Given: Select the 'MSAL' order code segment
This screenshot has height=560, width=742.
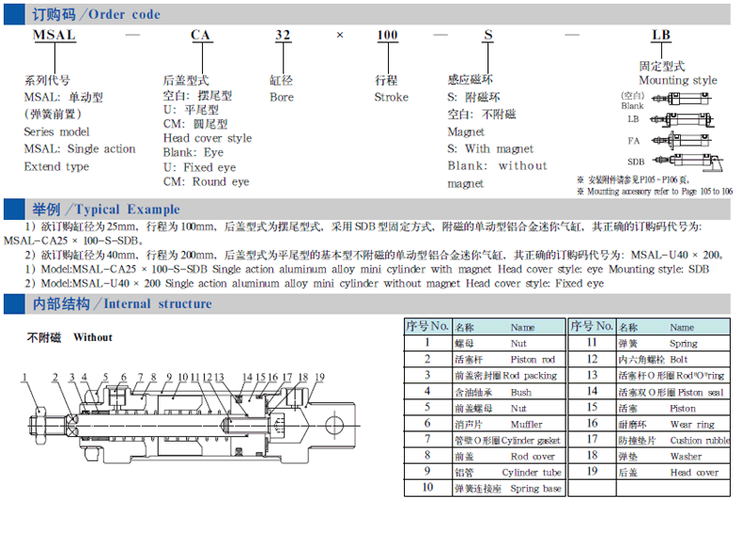Looking at the screenshot, I should point(54,35).
